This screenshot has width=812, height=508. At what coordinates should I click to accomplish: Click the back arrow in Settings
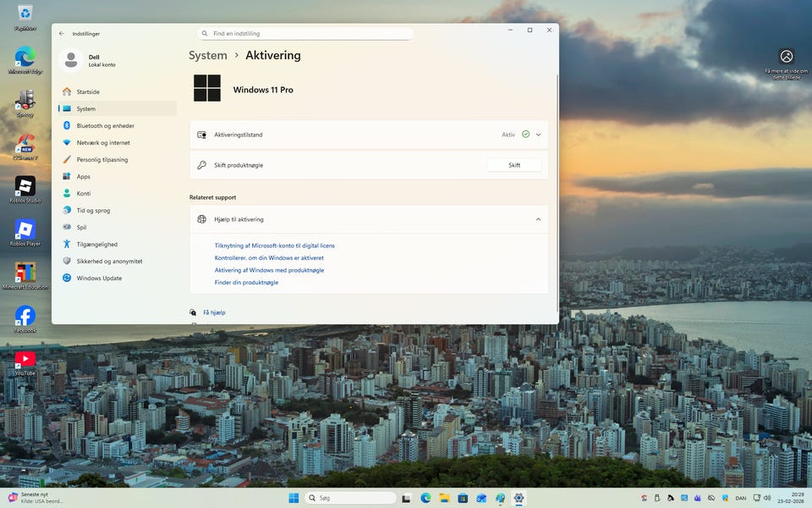coord(61,34)
